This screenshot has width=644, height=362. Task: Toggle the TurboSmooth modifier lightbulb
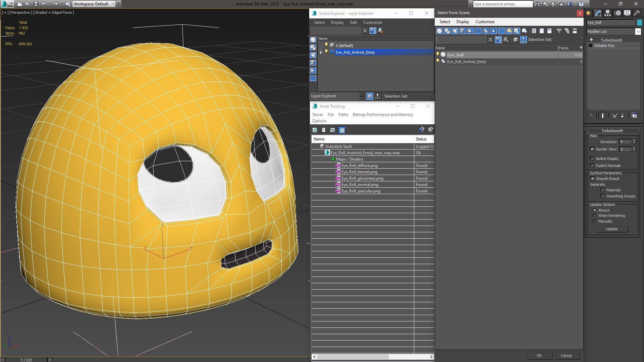click(591, 40)
